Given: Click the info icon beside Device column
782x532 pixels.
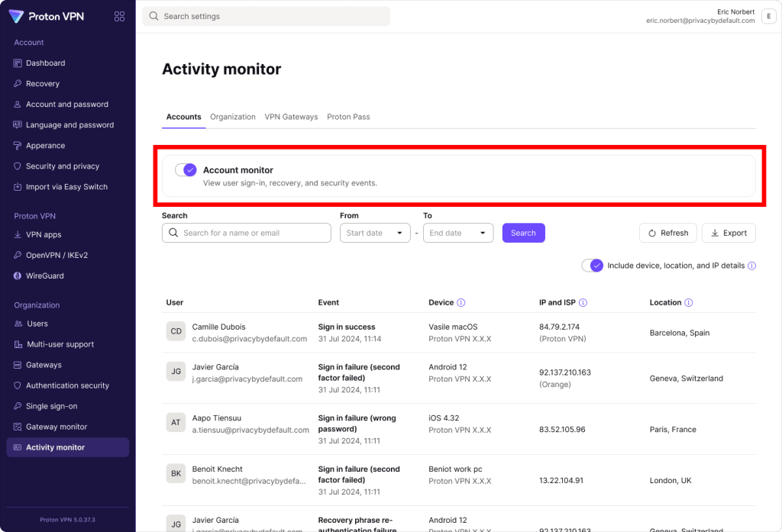Looking at the screenshot, I should coord(460,303).
